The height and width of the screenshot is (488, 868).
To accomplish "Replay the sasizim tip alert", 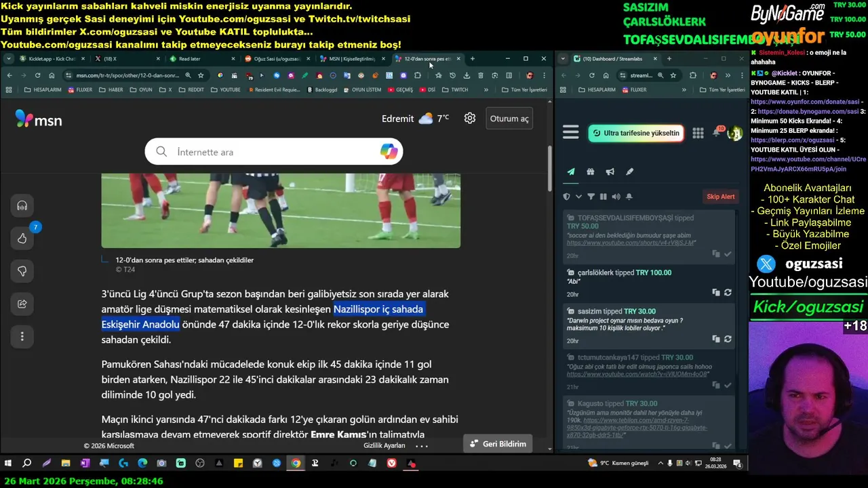I will click(x=728, y=339).
